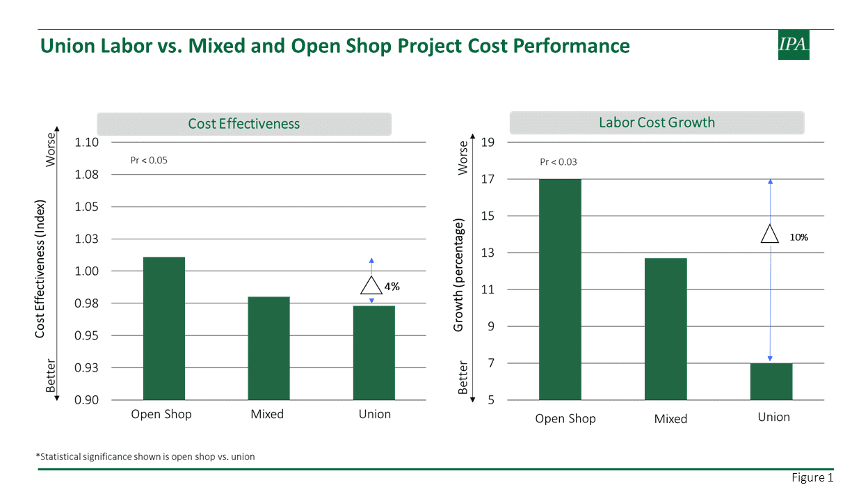The height and width of the screenshot is (501, 868).
Task: Click the Pr < 0.03 significance label
Action: [x=558, y=162]
